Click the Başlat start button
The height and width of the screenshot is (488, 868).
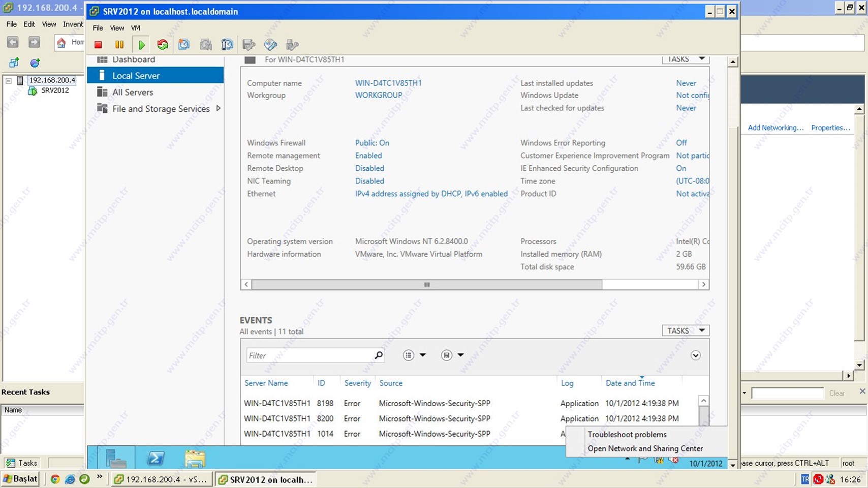20,479
